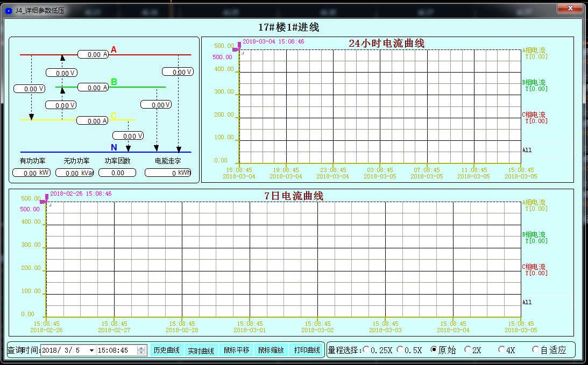Click the 鼠标平移 button
588x365 pixels.
[x=236, y=350]
